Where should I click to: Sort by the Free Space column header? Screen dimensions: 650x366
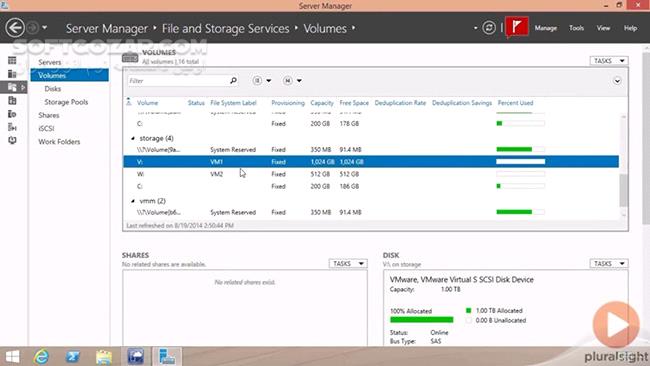click(x=354, y=103)
